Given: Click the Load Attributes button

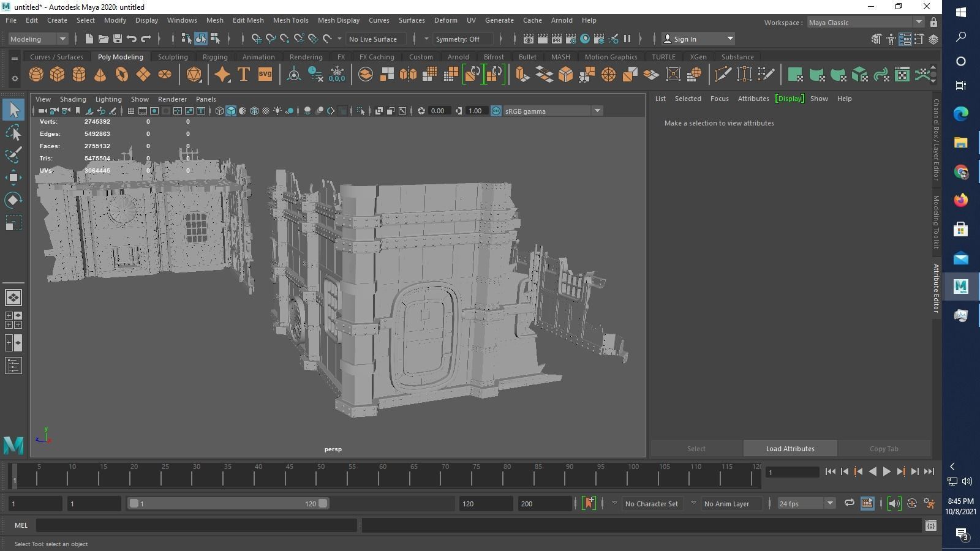Looking at the screenshot, I should (790, 449).
